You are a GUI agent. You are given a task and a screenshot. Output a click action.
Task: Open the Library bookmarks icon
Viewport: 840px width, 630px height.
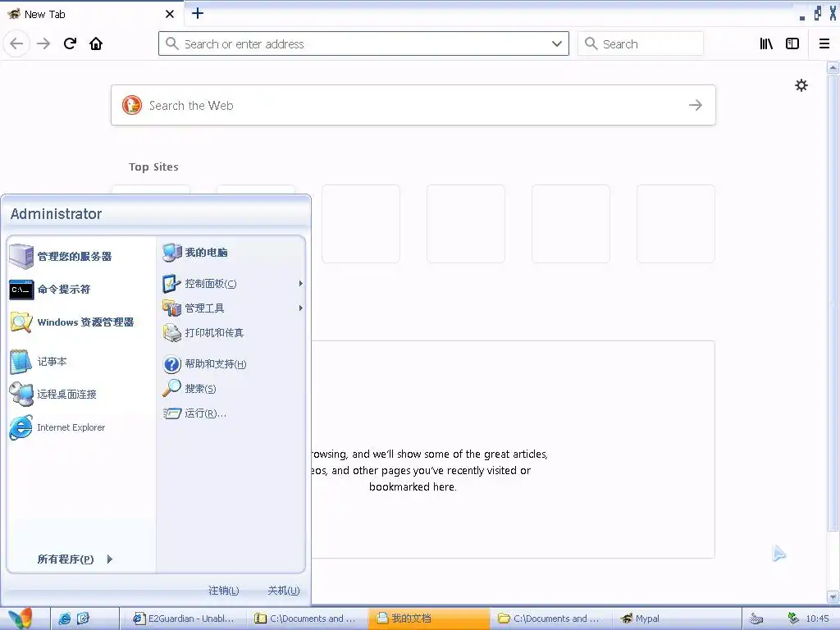pyautogui.click(x=766, y=43)
